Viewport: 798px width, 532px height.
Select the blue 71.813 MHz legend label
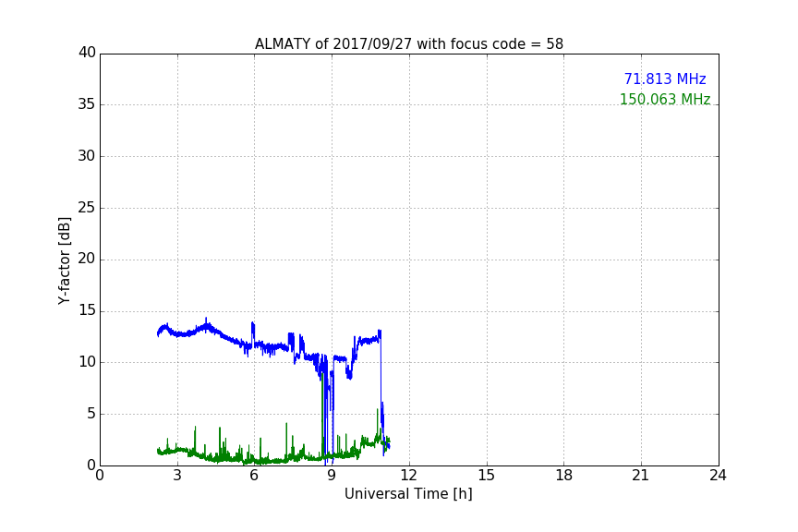(x=665, y=79)
